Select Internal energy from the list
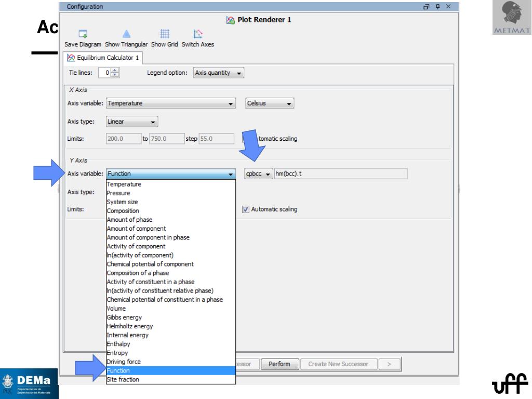Image resolution: width=532 pixels, height=399 pixels. click(x=170, y=335)
